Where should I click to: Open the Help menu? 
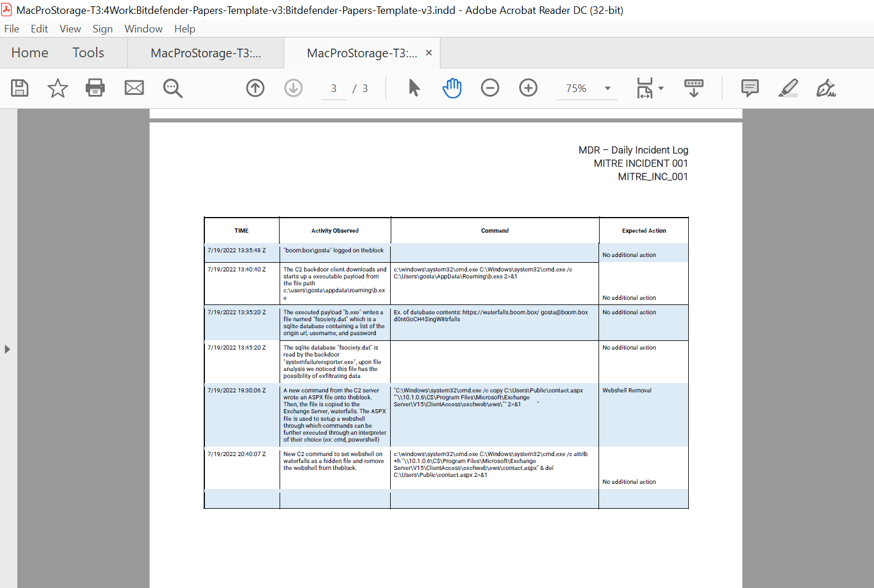click(x=185, y=29)
